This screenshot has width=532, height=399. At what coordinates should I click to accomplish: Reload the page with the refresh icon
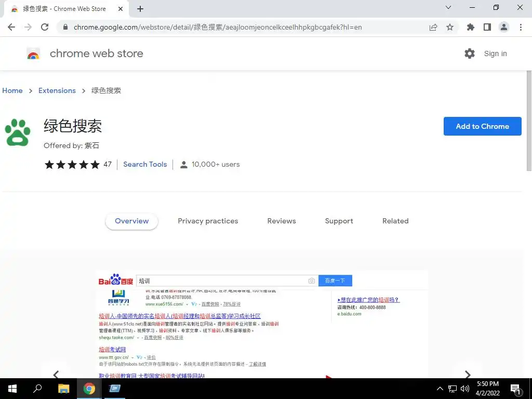point(45,27)
